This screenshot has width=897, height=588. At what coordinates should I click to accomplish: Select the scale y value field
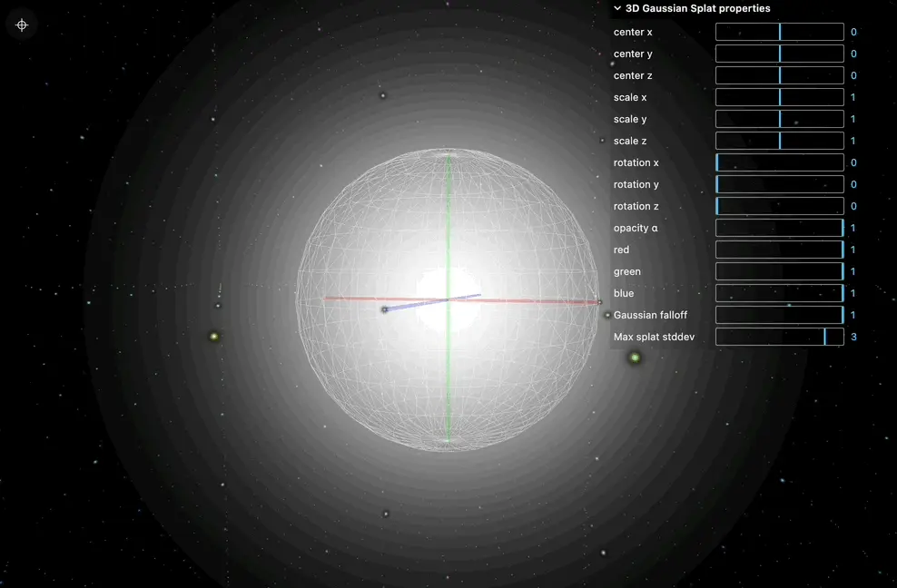pos(853,119)
